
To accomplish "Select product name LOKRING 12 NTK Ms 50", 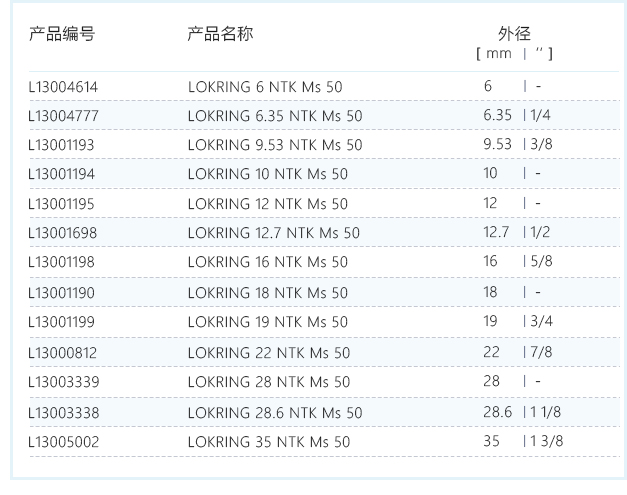I will point(268,204).
